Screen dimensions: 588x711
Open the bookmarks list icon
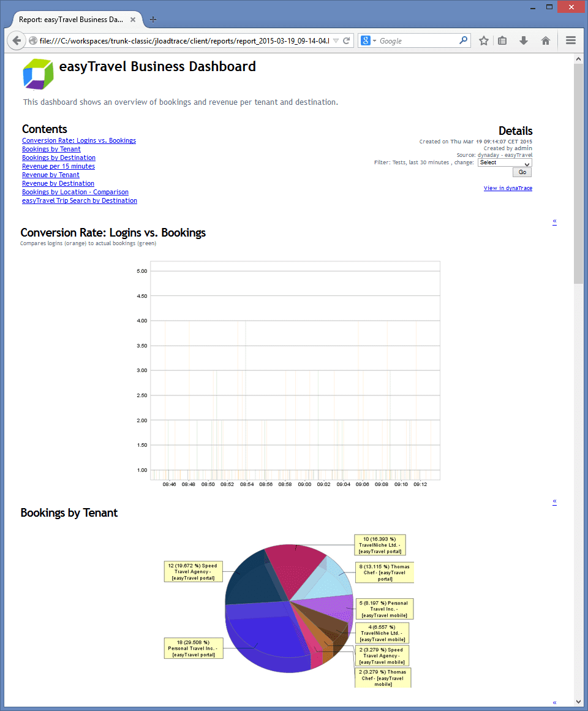[502, 41]
